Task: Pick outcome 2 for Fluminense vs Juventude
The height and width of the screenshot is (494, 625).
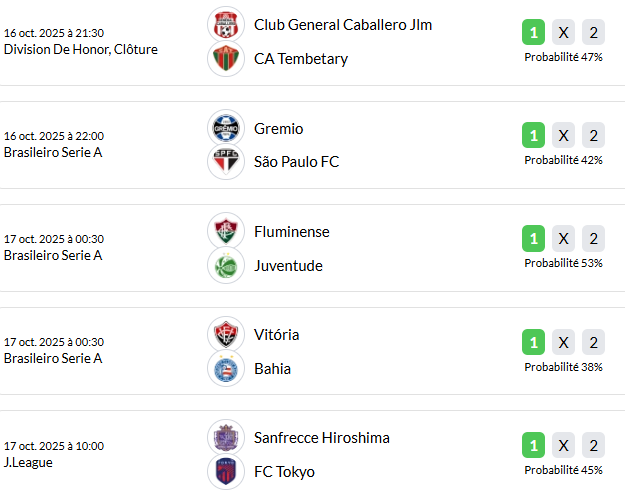Action: coord(594,238)
